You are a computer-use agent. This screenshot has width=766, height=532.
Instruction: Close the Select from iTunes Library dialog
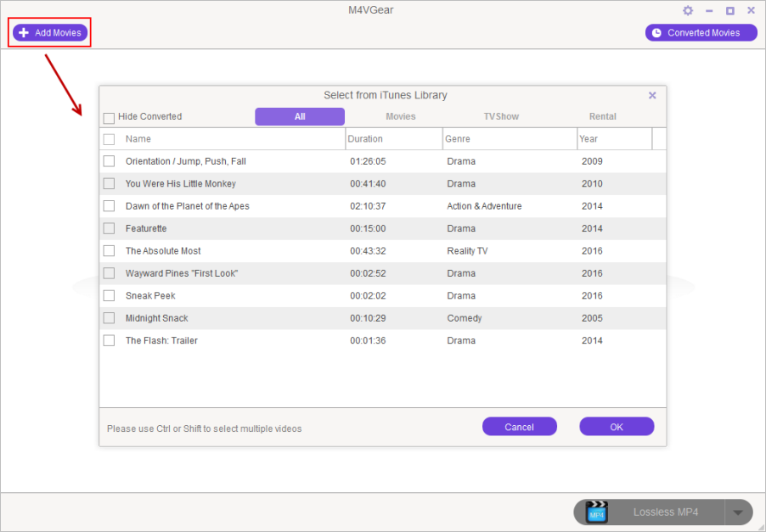[652, 95]
